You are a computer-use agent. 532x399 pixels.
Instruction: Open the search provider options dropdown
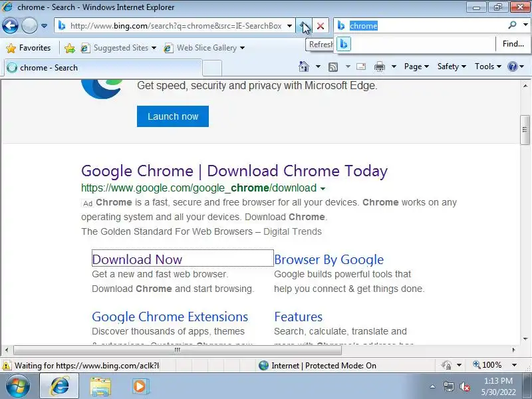[525, 25]
